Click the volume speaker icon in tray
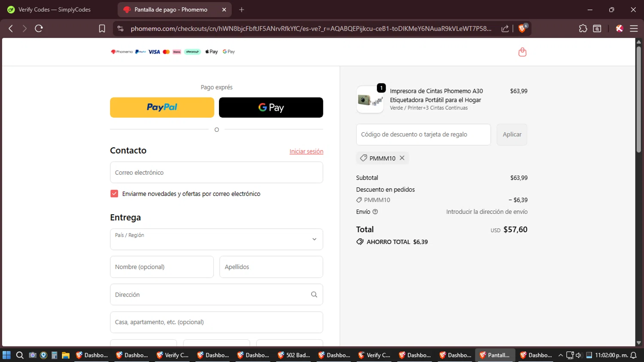Screen dimensions: 644x362 578,355
